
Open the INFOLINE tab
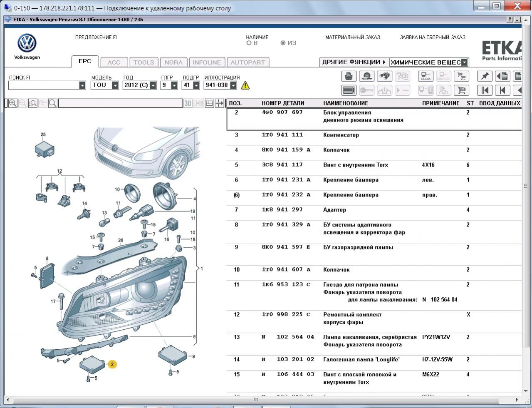207,62
